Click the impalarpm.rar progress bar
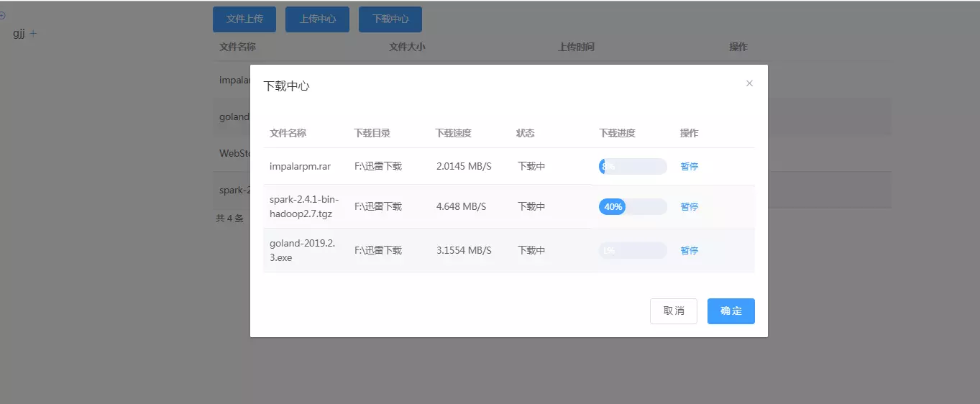 (x=633, y=167)
